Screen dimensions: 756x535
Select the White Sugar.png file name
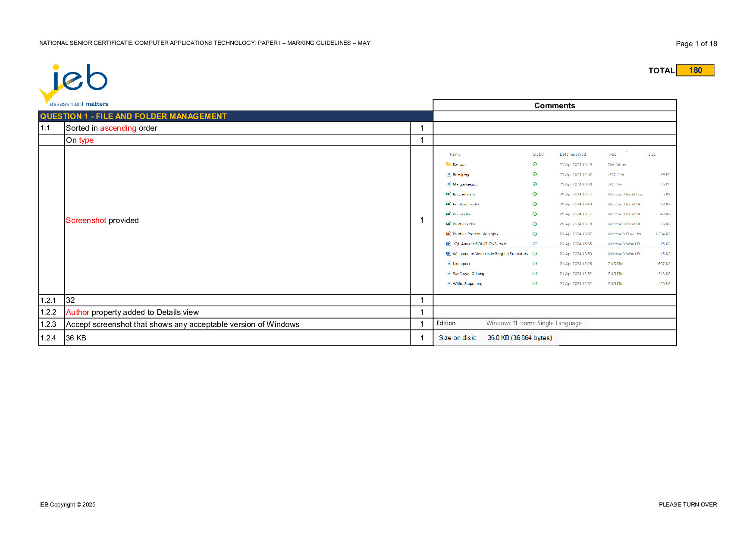467,283
